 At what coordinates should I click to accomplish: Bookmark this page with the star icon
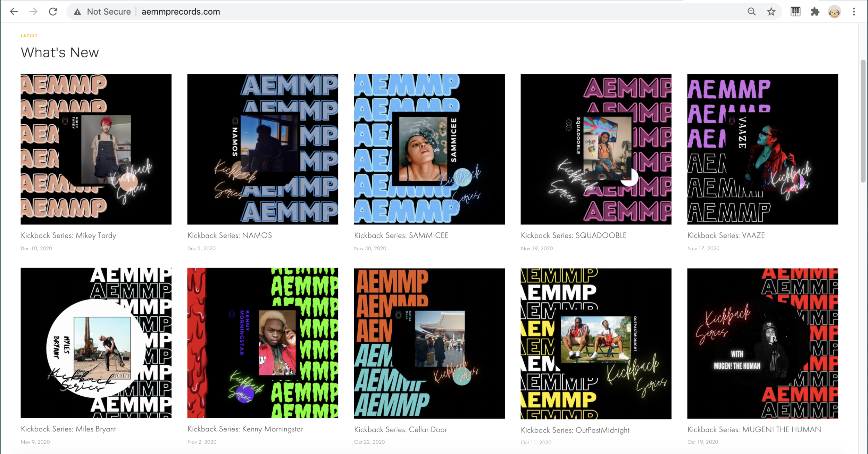771,11
